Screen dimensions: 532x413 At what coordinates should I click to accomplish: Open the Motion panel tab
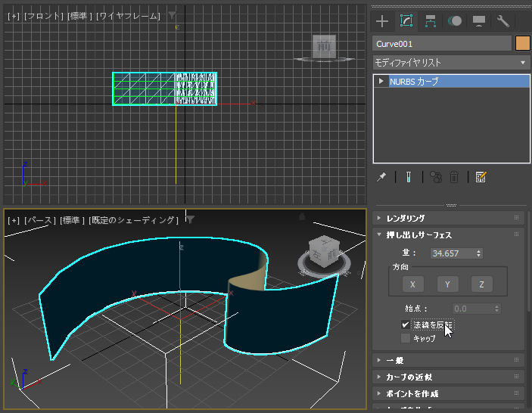point(455,21)
